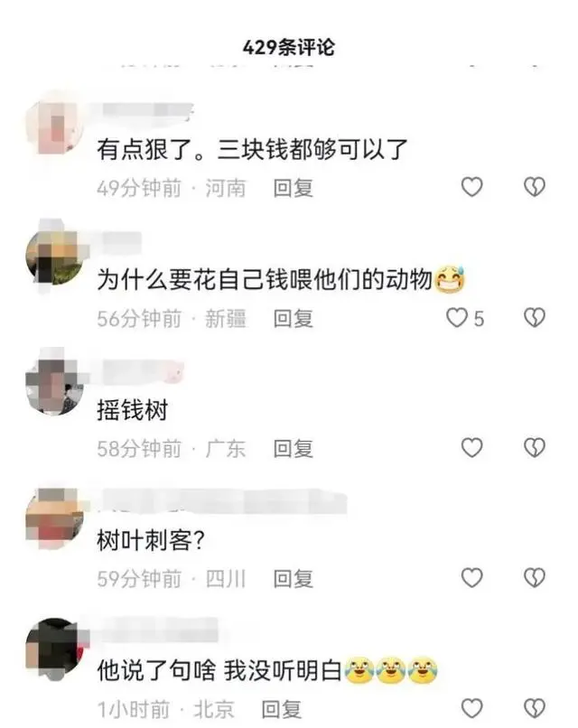Viewport: 578px width, 728px height.
Task: Open the avatar of the 新疆 commenter
Action: [x=54, y=257]
